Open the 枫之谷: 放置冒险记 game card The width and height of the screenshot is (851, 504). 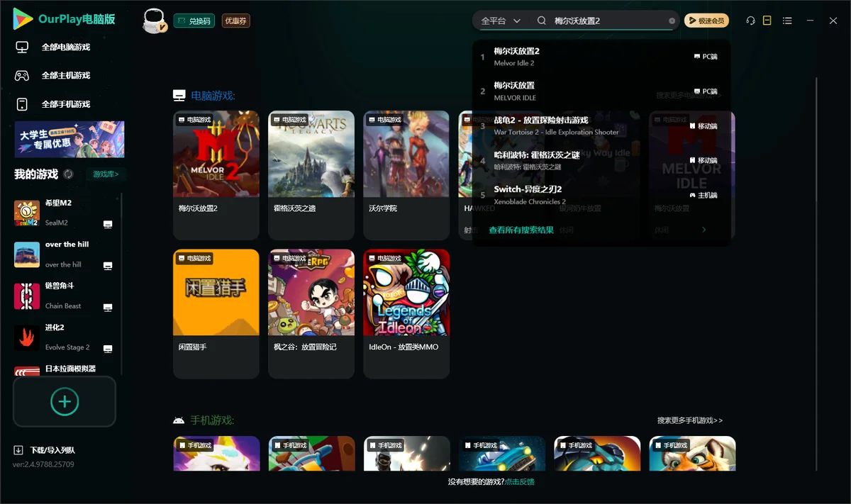tap(311, 313)
